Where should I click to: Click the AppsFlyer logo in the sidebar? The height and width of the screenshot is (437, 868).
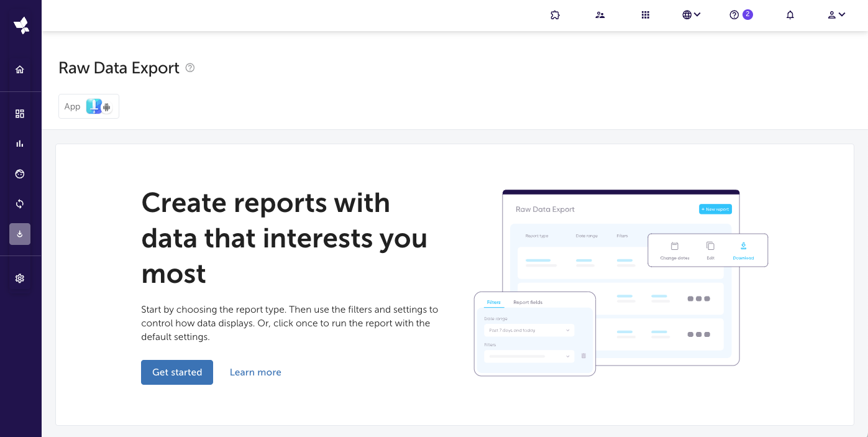(21, 25)
